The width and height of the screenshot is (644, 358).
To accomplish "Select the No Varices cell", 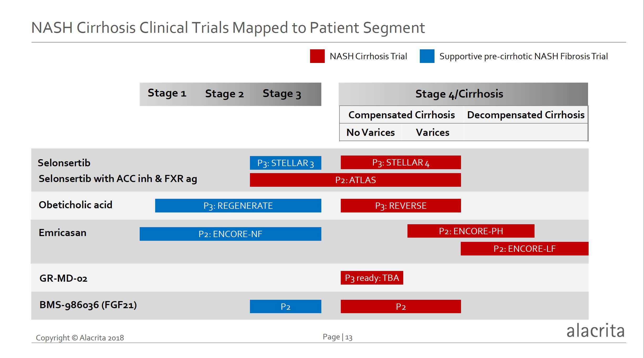I will [370, 132].
